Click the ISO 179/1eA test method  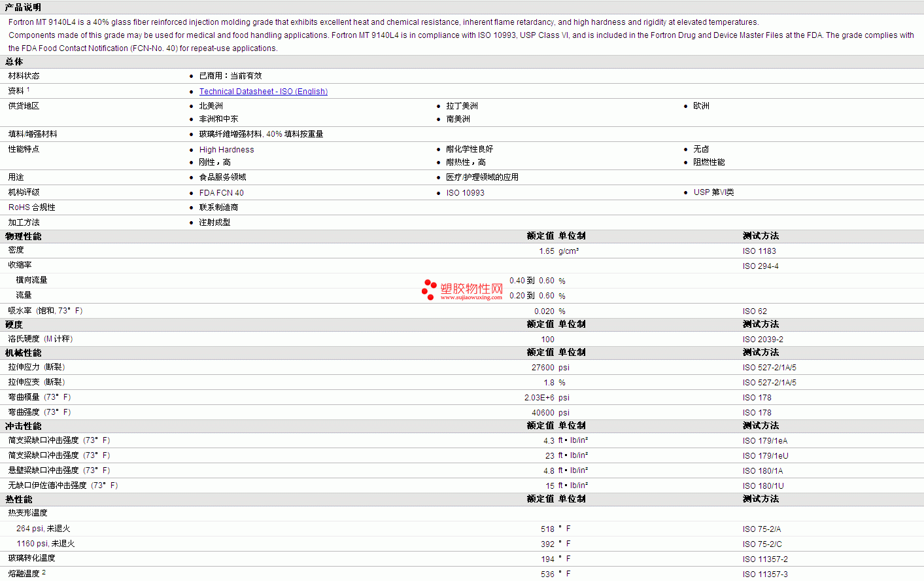[764, 441]
